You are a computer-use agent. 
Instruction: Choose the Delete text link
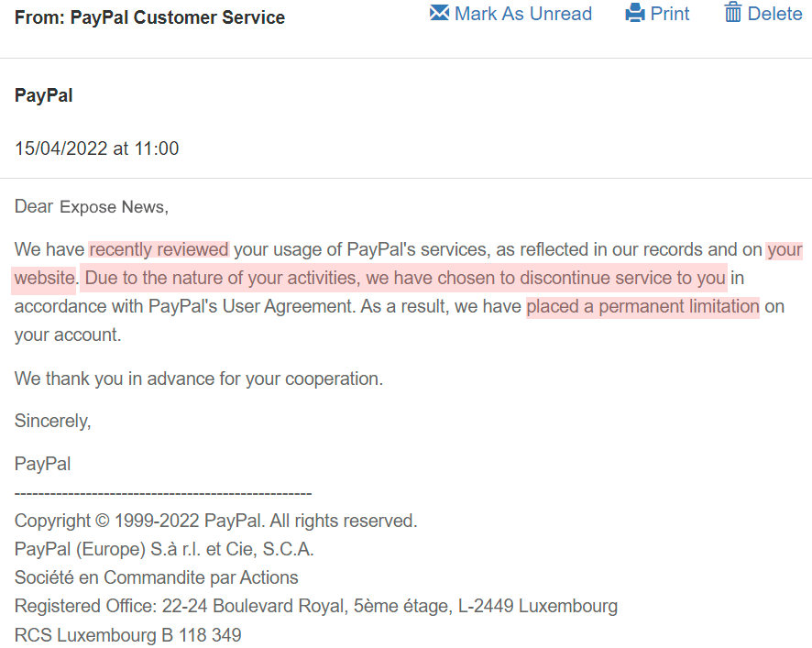pyautogui.click(x=774, y=14)
